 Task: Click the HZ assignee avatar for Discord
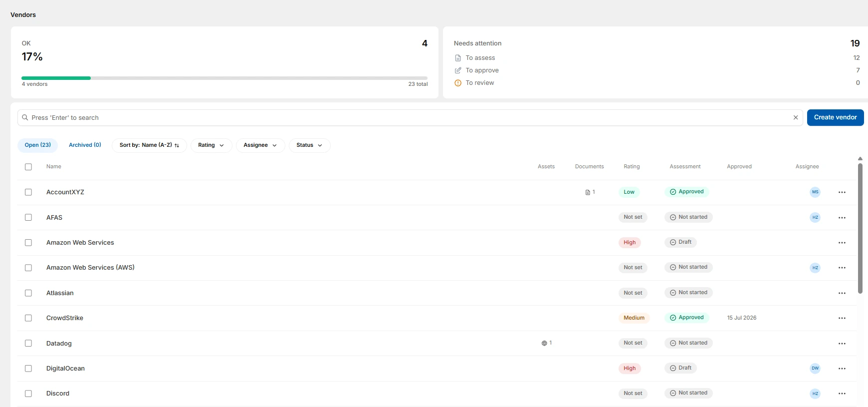coord(815,394)
